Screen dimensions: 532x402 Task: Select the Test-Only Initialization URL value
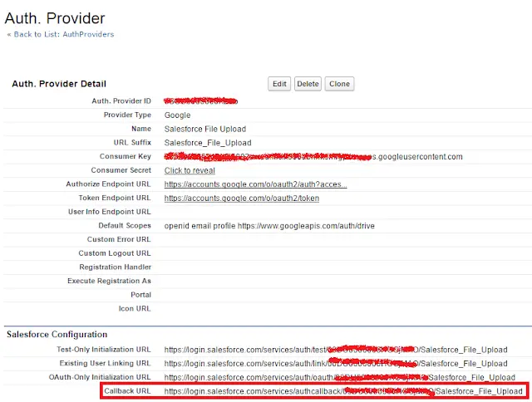[336, 350]
